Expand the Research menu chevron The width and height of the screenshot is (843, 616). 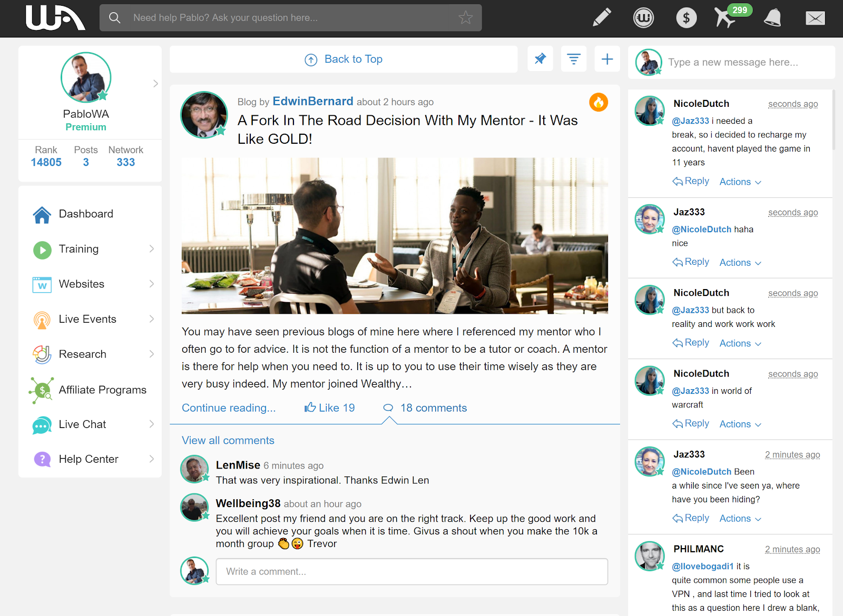[152, 354]
